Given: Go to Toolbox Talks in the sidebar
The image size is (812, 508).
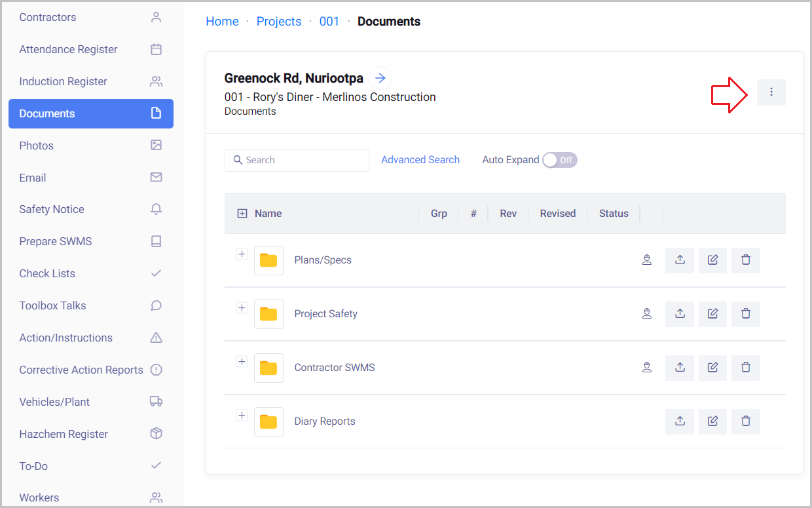Looking at the screenshot, I should (x=52, y=305).
